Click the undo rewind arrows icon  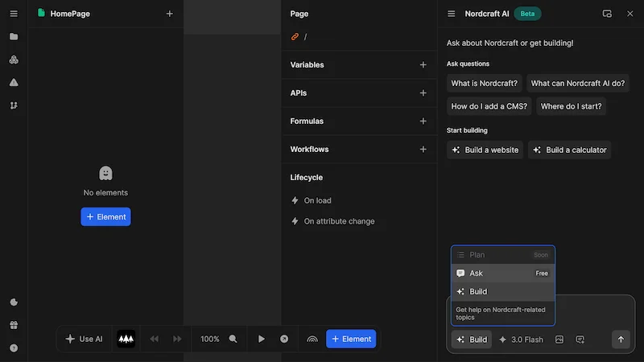(x=154, y=339)
